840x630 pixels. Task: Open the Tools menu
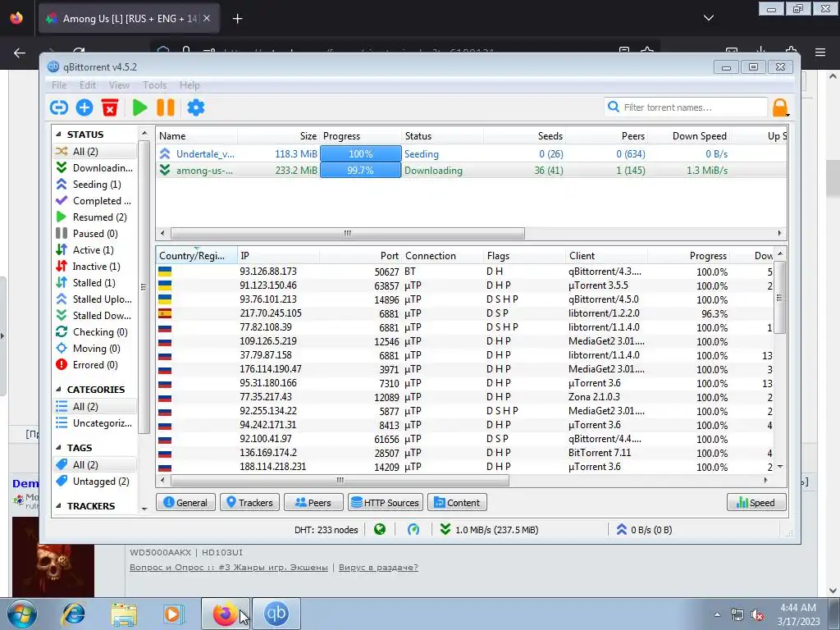154,85
